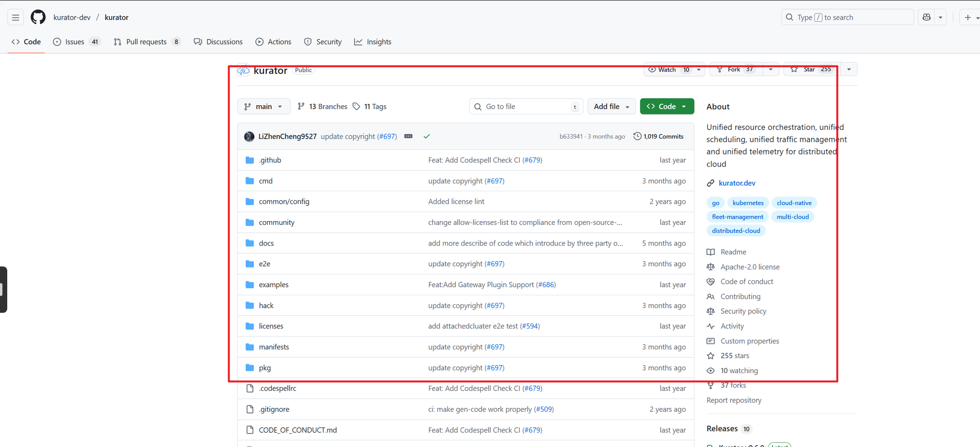Select the cloud-native topic tag
The image size is (980, 447).
(794, 203)
